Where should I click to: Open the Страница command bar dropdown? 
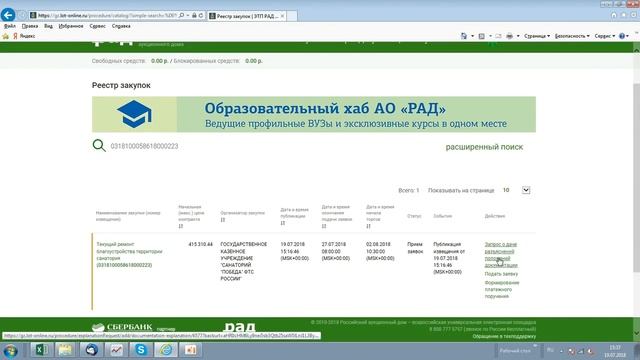537,36
